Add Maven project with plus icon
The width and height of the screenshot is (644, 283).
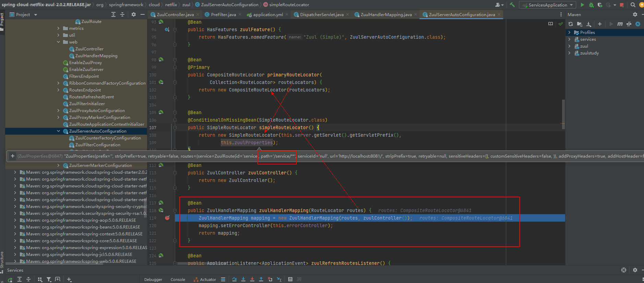point(600,24)
